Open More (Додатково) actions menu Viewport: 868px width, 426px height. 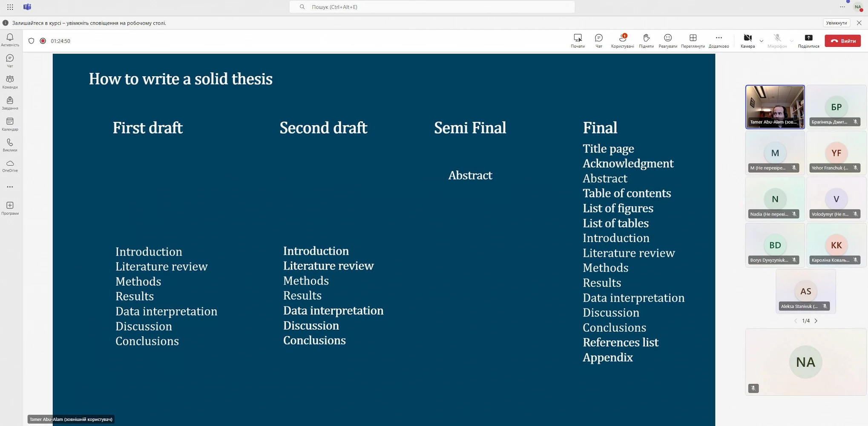pos(719,41)
